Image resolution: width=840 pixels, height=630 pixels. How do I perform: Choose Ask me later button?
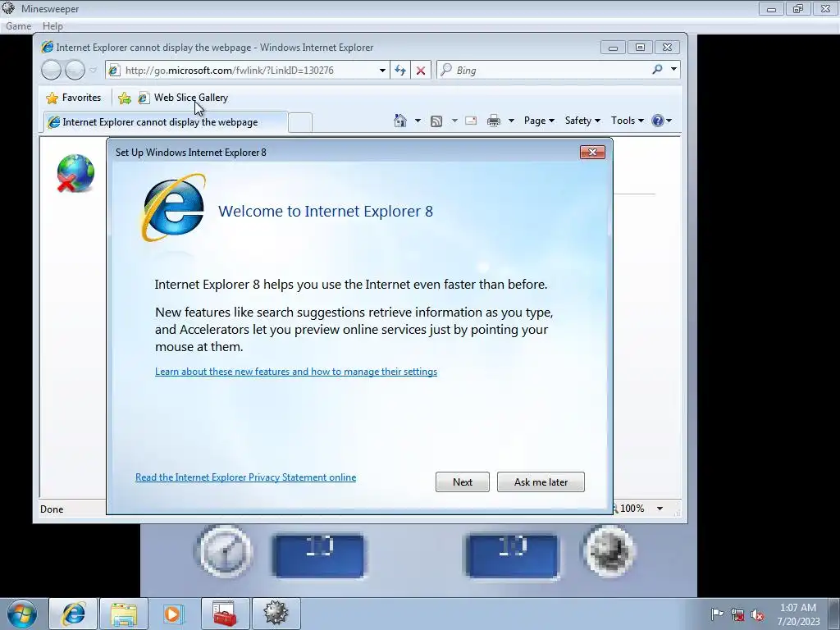click(541, 482)
